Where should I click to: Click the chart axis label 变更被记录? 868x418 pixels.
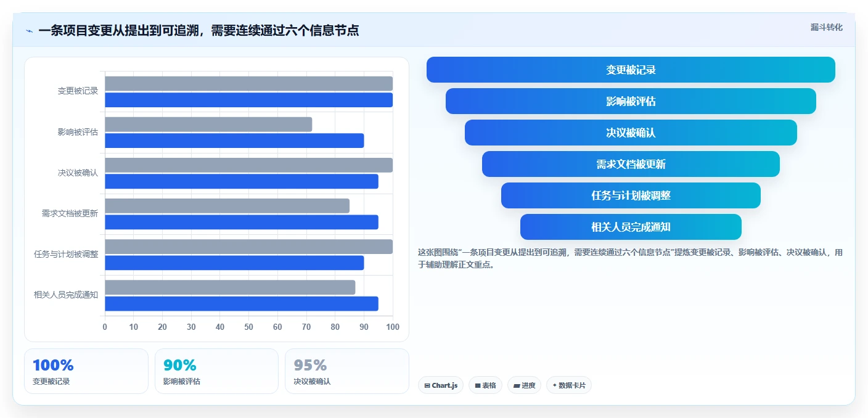tap(78, 91)
